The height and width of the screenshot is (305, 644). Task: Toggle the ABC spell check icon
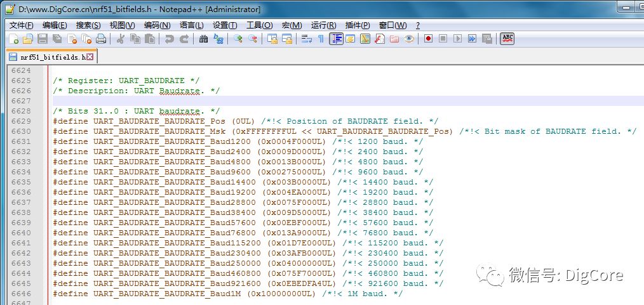[507, 39]
